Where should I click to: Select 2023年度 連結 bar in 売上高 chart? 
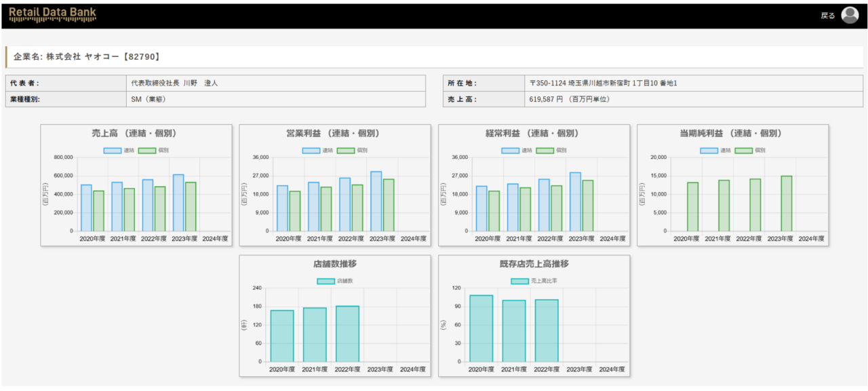(178, 203)
